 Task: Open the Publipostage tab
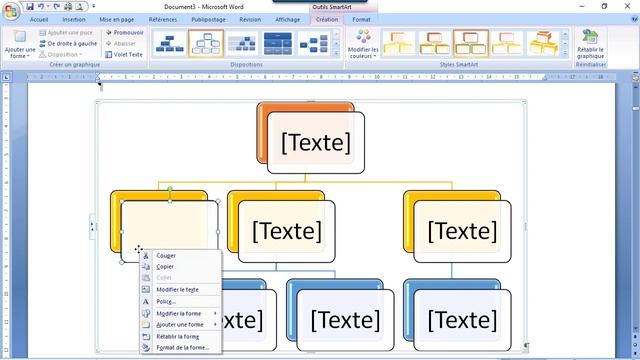208,20
